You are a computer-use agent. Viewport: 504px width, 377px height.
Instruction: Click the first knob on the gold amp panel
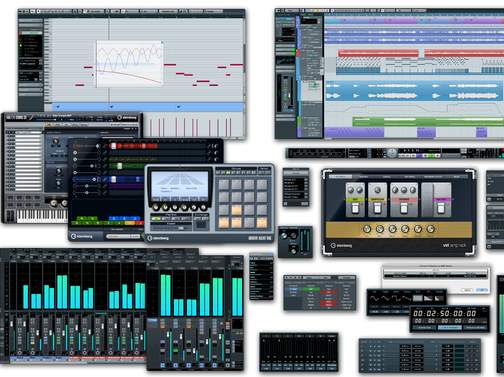[x=367, y=229]
